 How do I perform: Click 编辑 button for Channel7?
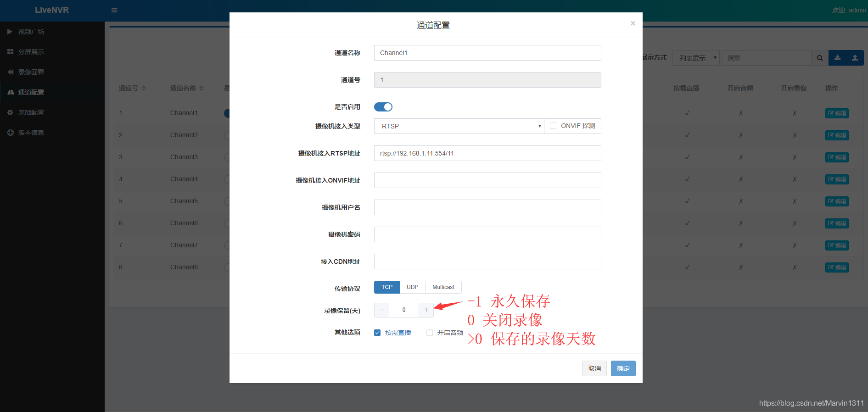[x=837, y=245]
